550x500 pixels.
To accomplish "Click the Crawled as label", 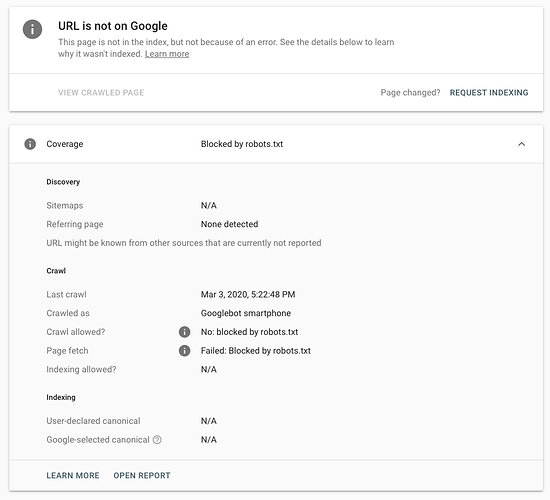I will pyautogui.click(x=68, y=313).
